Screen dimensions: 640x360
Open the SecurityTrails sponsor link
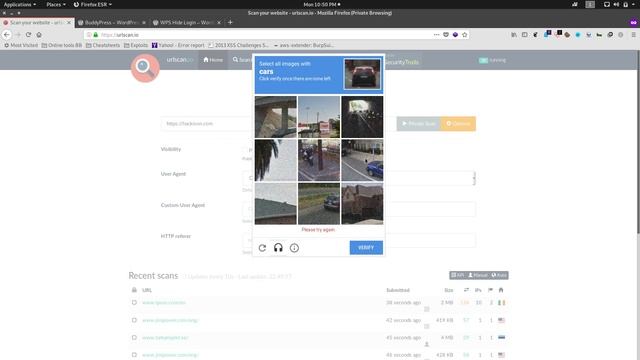tap(402, 62)
